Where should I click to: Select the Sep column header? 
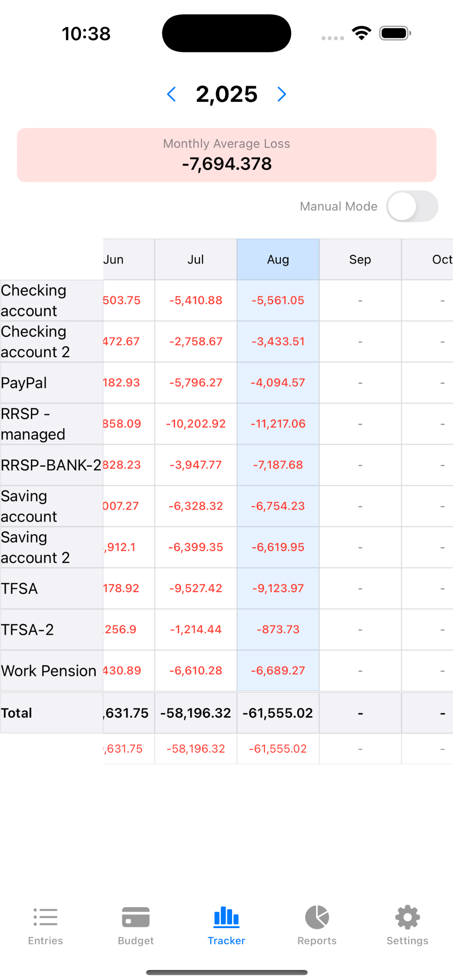360,259
